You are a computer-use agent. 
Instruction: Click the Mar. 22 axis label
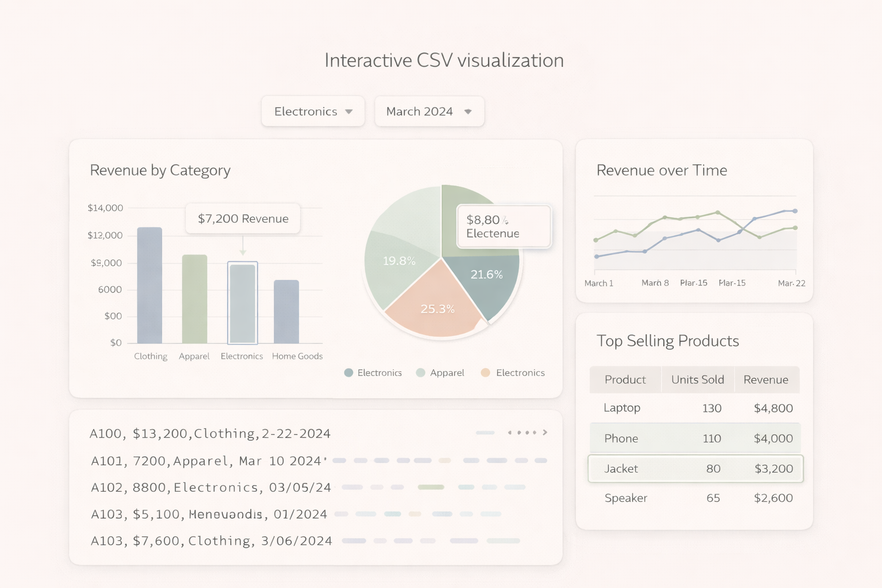pyautogui.click(x=791, y=283)
